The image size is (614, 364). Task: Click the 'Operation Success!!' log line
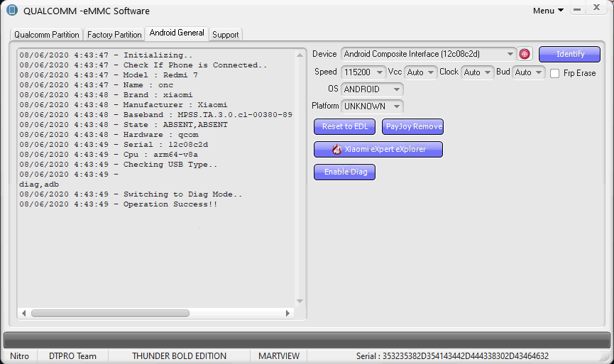coord(119,204)
